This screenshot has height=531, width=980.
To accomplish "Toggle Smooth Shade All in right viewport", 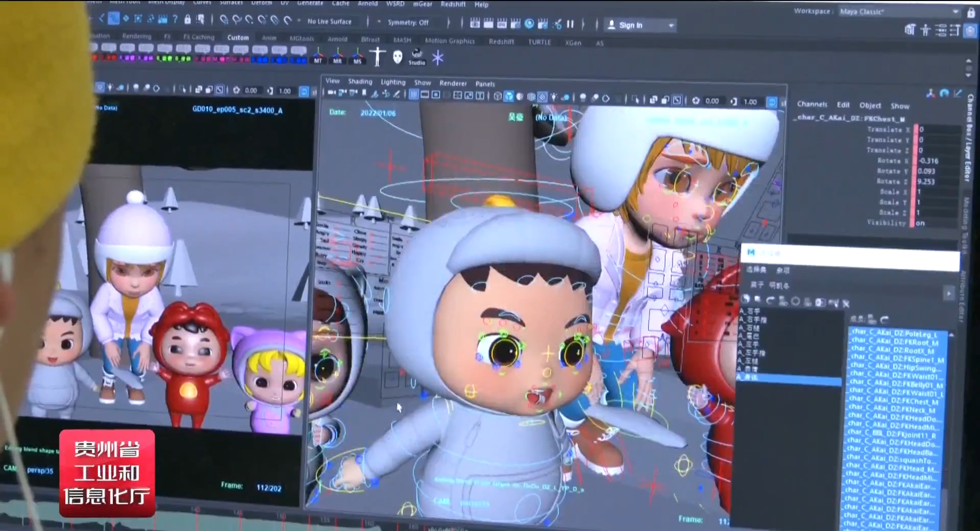I will coord(509,96).
